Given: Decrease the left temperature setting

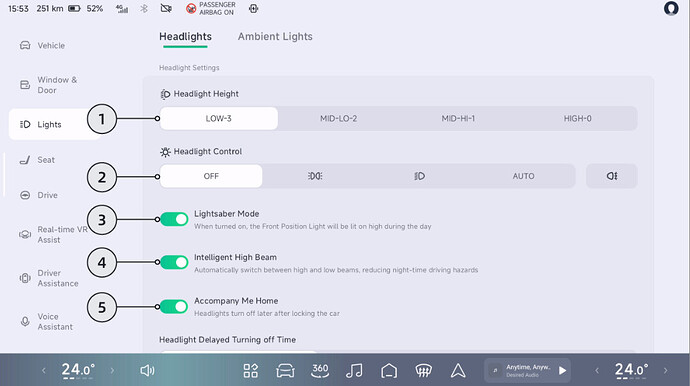Looking at the screenshot, I should click(44, 371).
